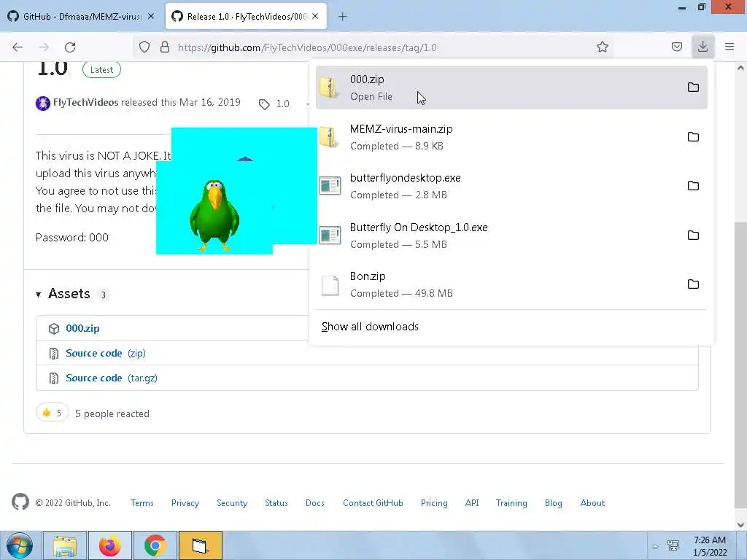Image resolution: width=747 pixels, height=560 pixels.
Task: Click FlyTechVideos avatar image
Action: tap(43, 103)
